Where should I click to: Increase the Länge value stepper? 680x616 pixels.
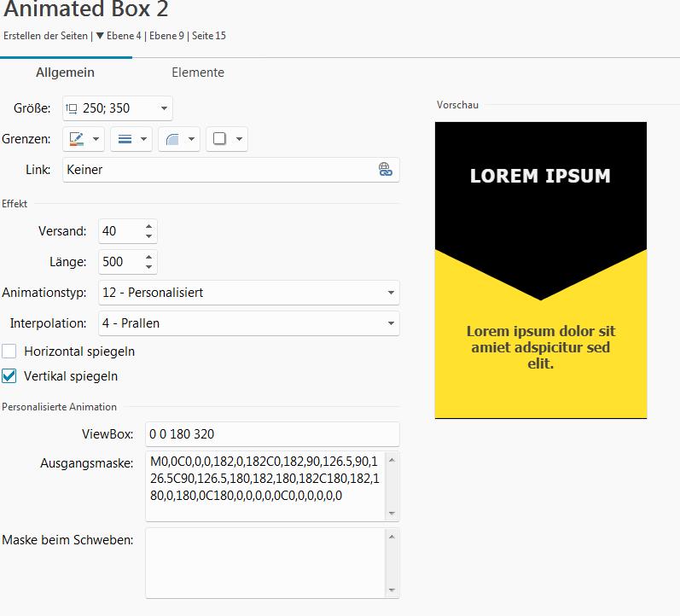coord(148,257)
